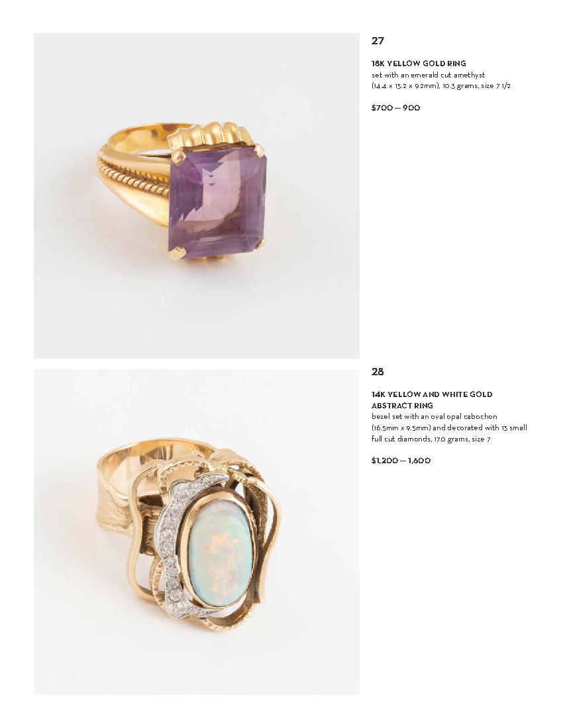Open the opal ring photo

click(x=197, y=532)
